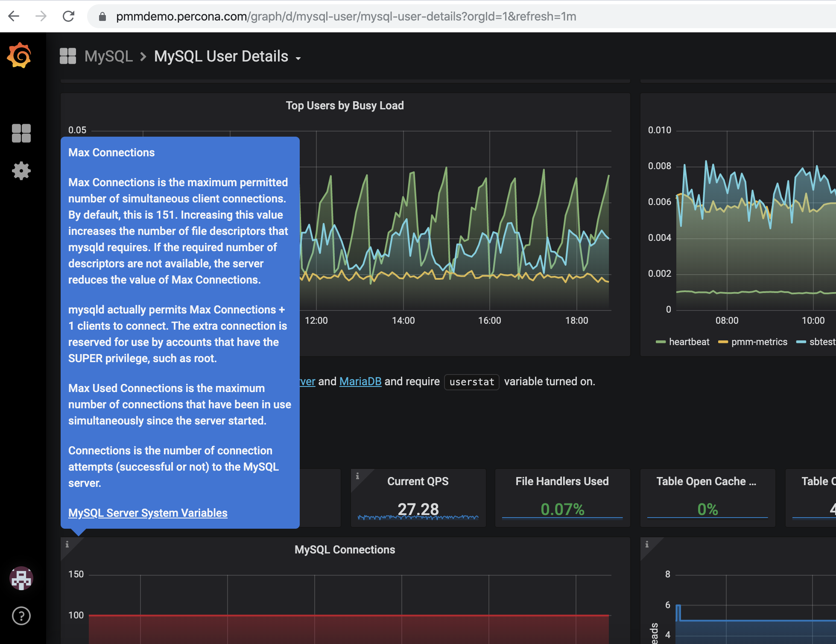836x644 pixels.
Task: Open the MySQL Server System Variables link
Action: [148, 512]
